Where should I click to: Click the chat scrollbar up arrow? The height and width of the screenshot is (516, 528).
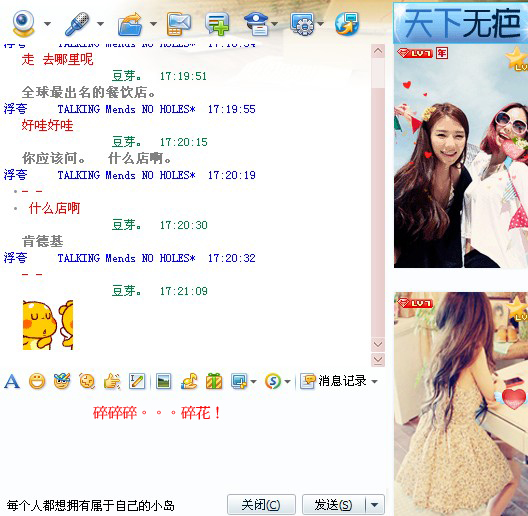[378, 51]
